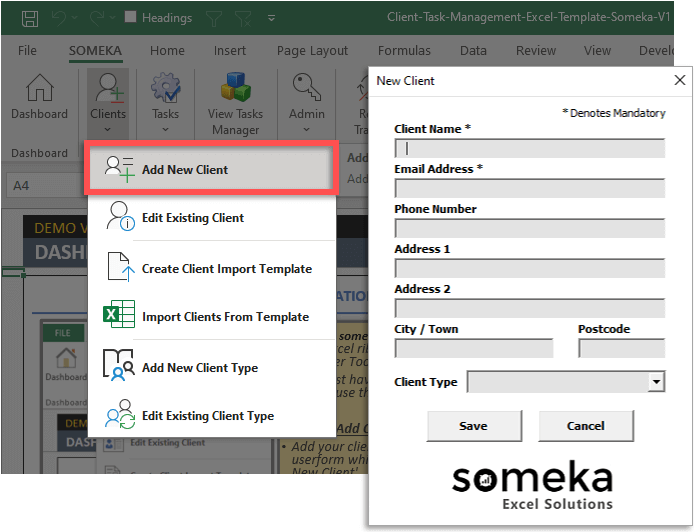Choose Create Client Import Template entry
The image size is (694, 532).
click(211, 269)
